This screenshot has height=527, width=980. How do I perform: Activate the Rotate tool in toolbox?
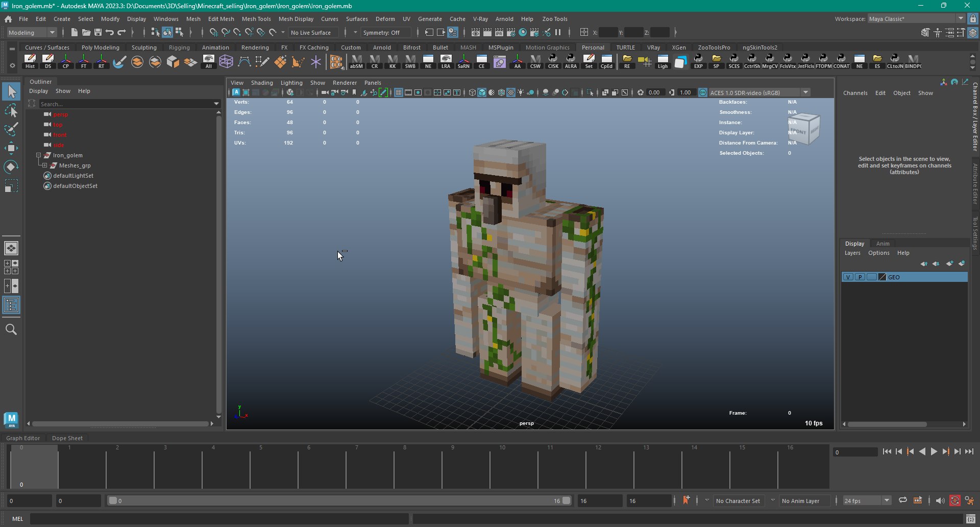click(11, 167)
